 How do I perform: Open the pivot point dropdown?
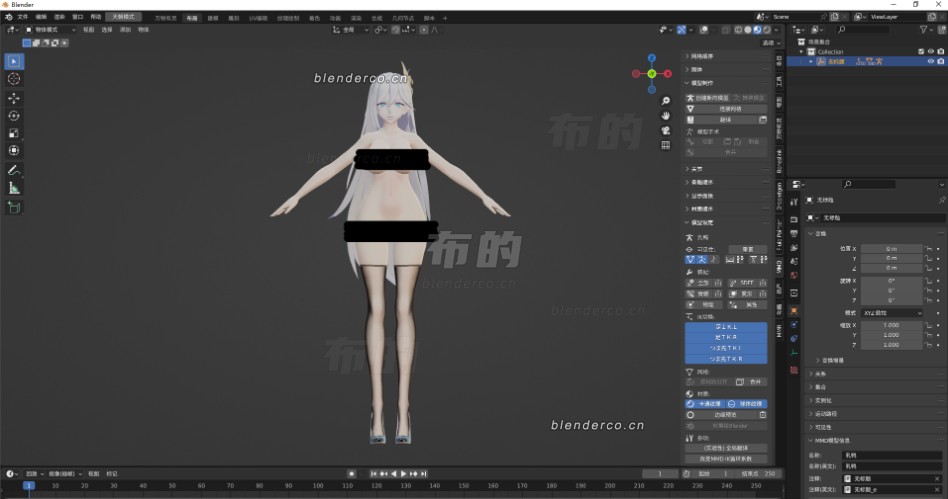[x=380, y=30]
